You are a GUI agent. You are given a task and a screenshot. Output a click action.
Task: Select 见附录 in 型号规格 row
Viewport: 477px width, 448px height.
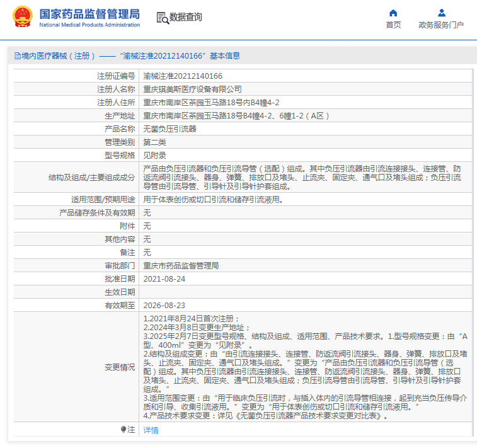[154, 156]
